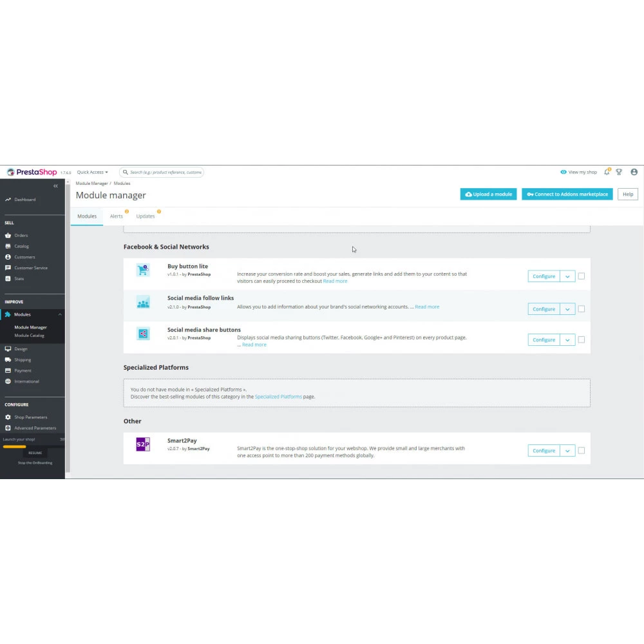
Task: Click the notifications bell icon
Action: click(607, 172)
